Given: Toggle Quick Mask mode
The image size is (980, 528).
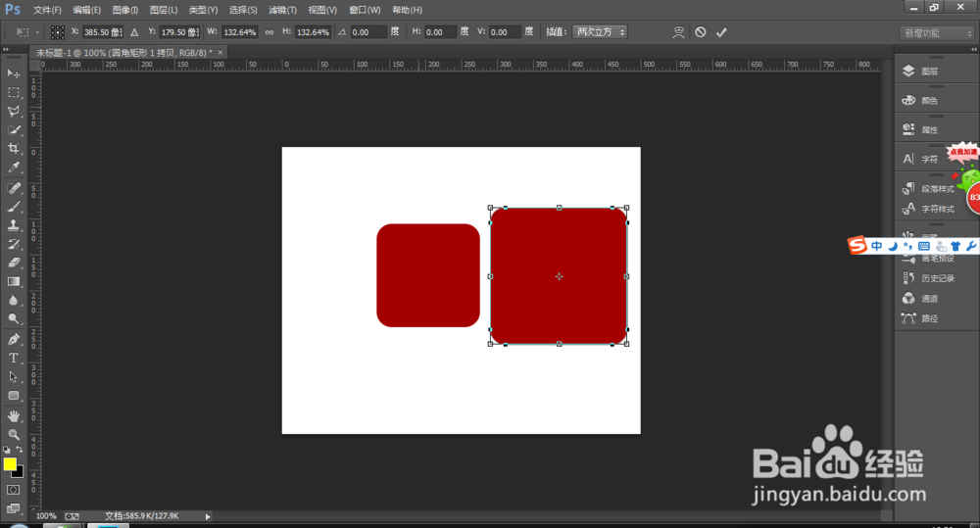Looking at the screenshot, I should click(x=13, y=490).
